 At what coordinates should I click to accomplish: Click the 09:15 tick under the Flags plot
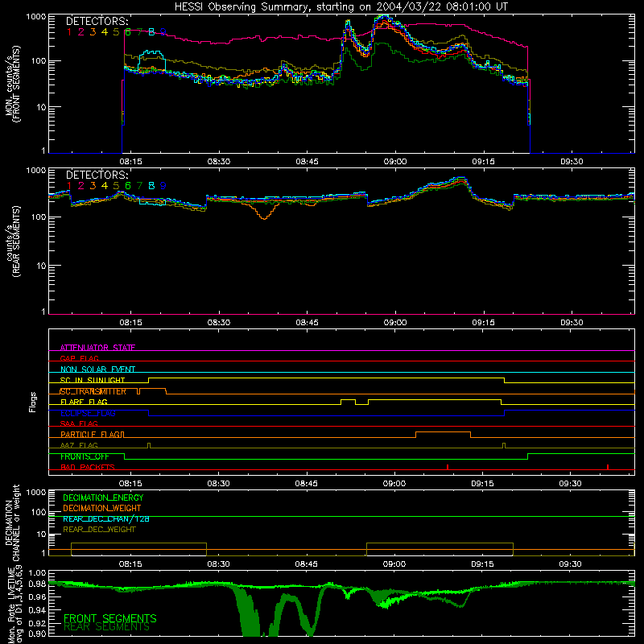tap(482, 484)
